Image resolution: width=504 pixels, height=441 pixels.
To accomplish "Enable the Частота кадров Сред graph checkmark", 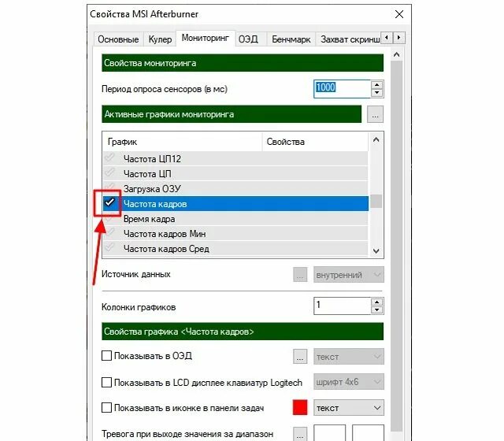I will (110, 248).
